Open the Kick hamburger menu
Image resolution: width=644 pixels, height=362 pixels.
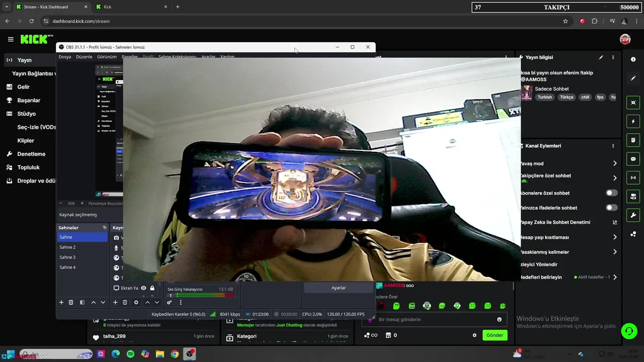[11, 39]
